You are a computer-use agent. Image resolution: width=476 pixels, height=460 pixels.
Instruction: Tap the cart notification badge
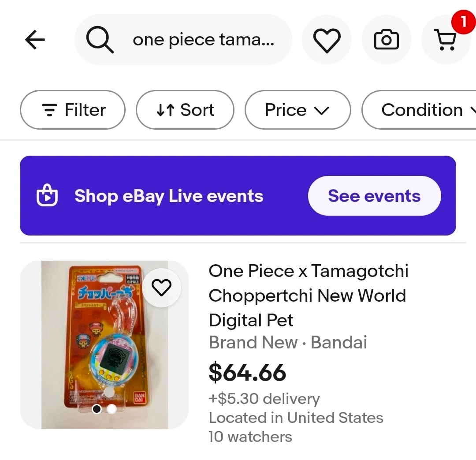[463, 21]
